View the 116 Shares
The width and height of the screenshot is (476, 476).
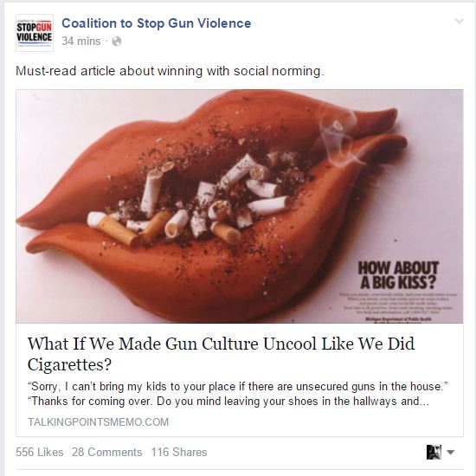coord(179,452)
